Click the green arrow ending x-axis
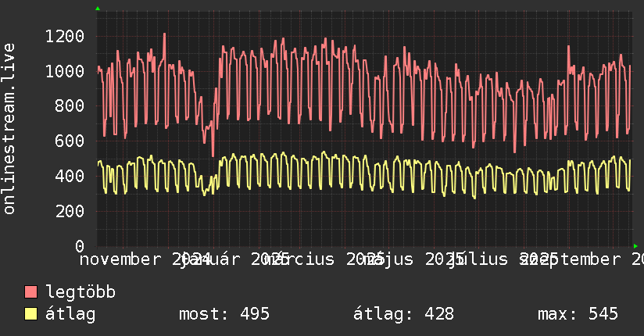 (x=635, y=246)
